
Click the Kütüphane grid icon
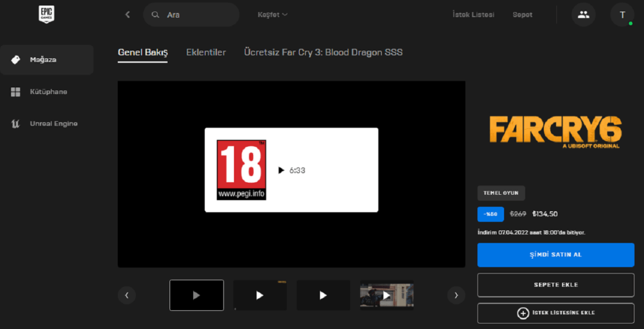[x=15, y=92]
